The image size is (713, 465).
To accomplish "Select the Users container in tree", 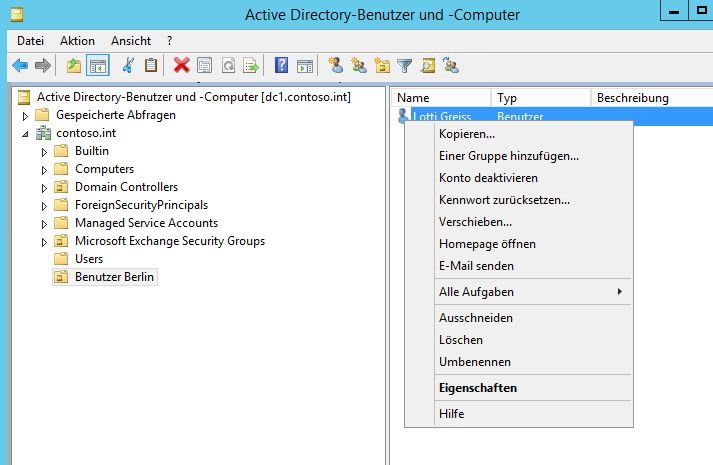I will click(89, 259).
